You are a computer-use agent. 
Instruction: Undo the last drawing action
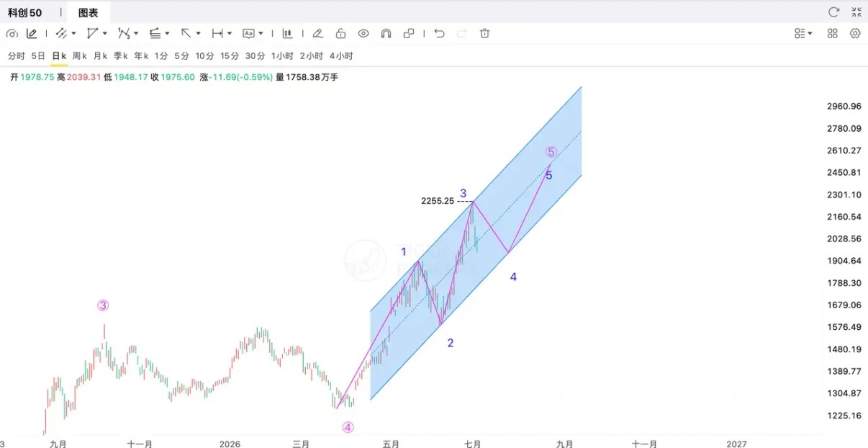[439, 33]
